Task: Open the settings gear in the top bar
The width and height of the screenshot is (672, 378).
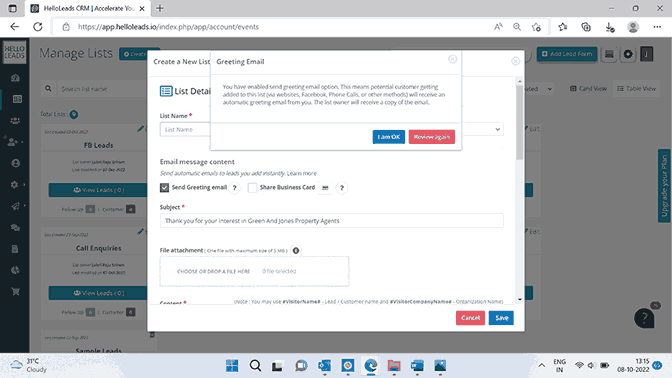Action: coord(628,54)
